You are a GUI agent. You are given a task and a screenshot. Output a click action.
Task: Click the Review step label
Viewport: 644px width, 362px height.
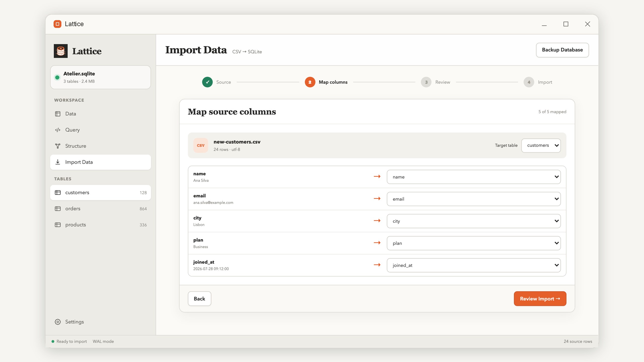[443, 82]
